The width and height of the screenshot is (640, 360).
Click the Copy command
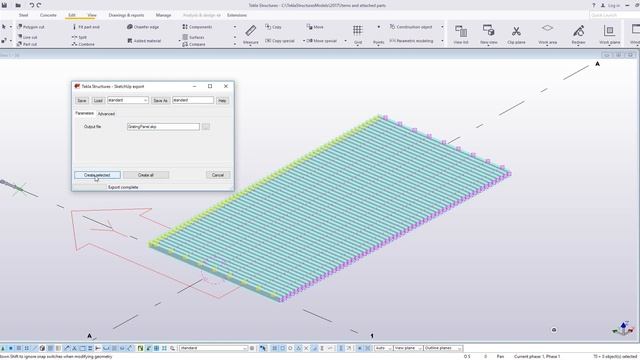point(273,27)
